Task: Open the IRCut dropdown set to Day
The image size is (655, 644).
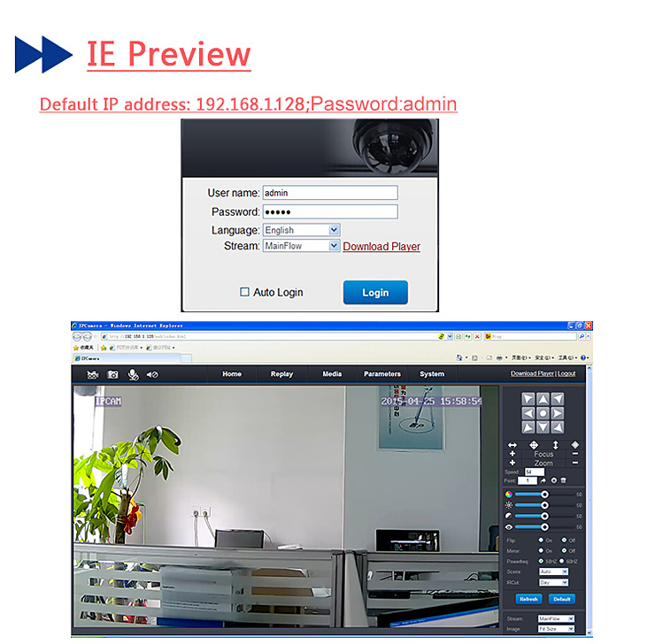Action: pos(553,583)
